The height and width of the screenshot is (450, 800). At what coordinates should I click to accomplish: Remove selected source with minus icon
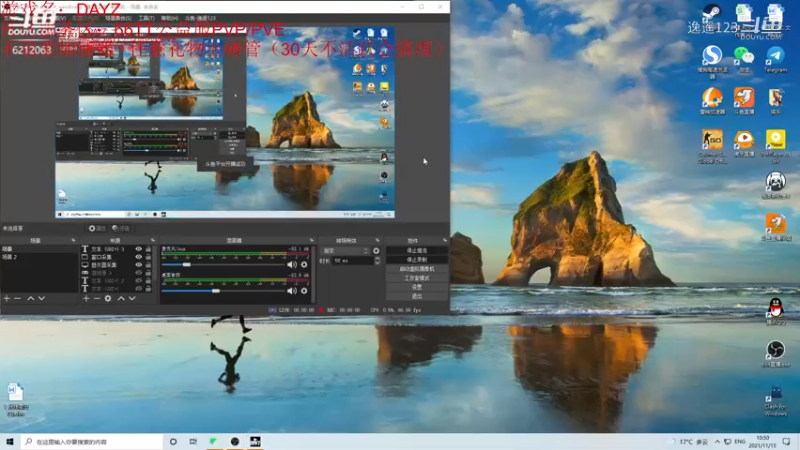tap(96, 298)
